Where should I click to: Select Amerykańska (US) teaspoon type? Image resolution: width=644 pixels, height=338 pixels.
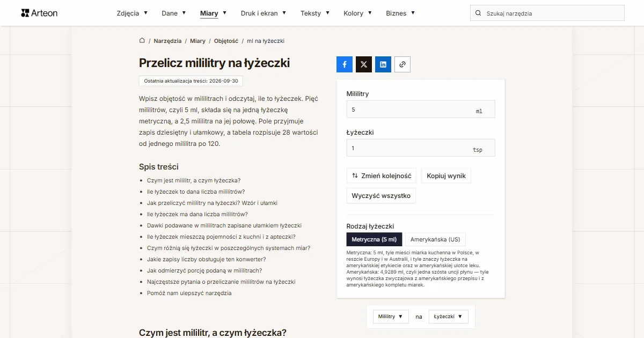click(435, 239)
